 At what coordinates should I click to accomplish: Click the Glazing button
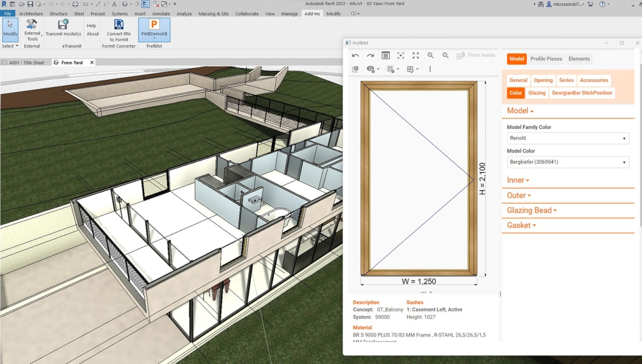pos(537,93)
